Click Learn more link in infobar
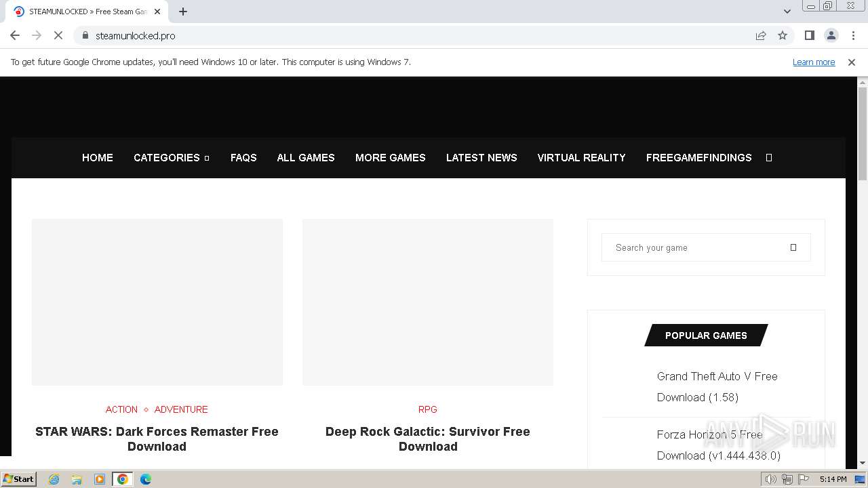The image size is (868, 488). click(814, 62)
